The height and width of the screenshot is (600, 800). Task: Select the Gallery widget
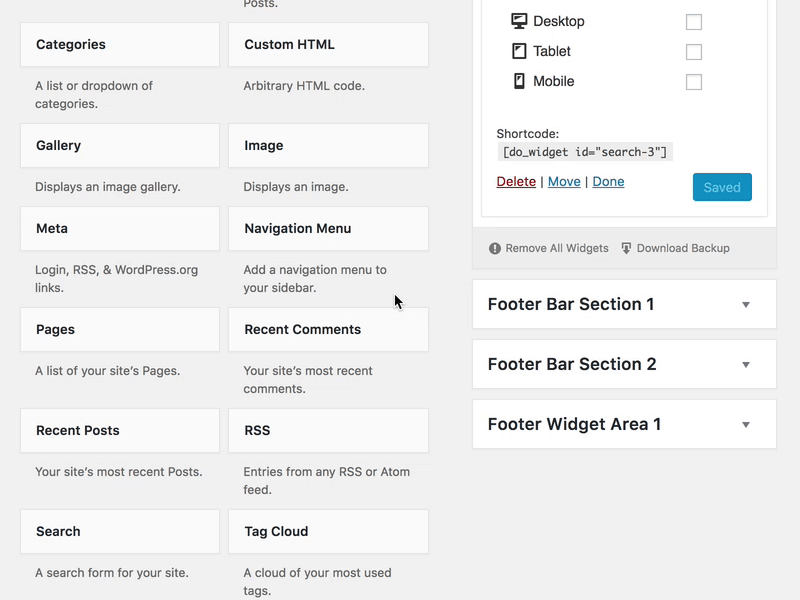[x=119, y=145]
